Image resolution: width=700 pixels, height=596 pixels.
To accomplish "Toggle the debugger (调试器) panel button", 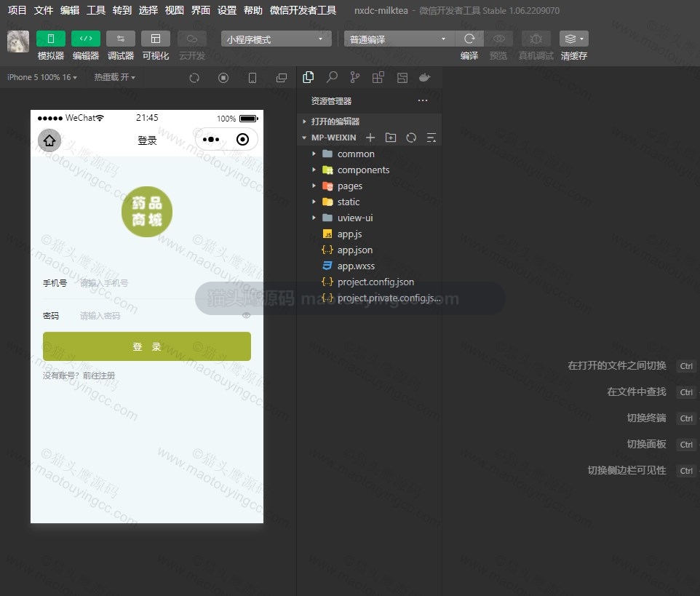I will coord(121,39).
